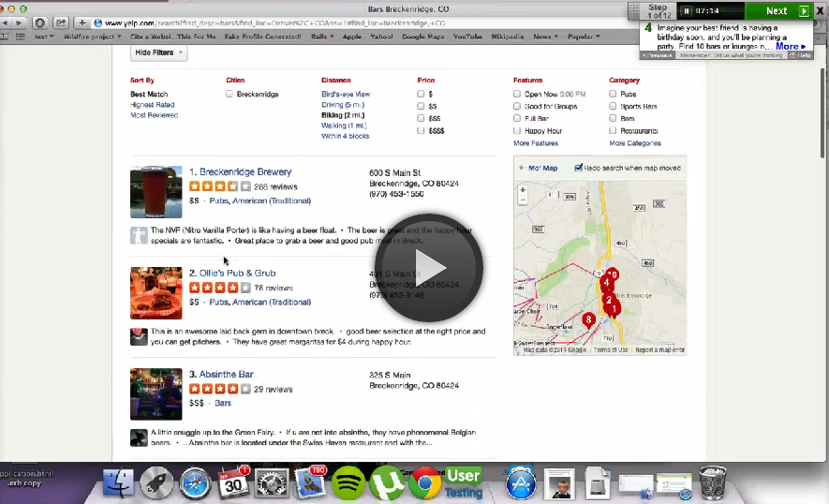Screen dimensions: 829x504
Task: Enable the Sports Bars category checkbox
Action: 614,107
